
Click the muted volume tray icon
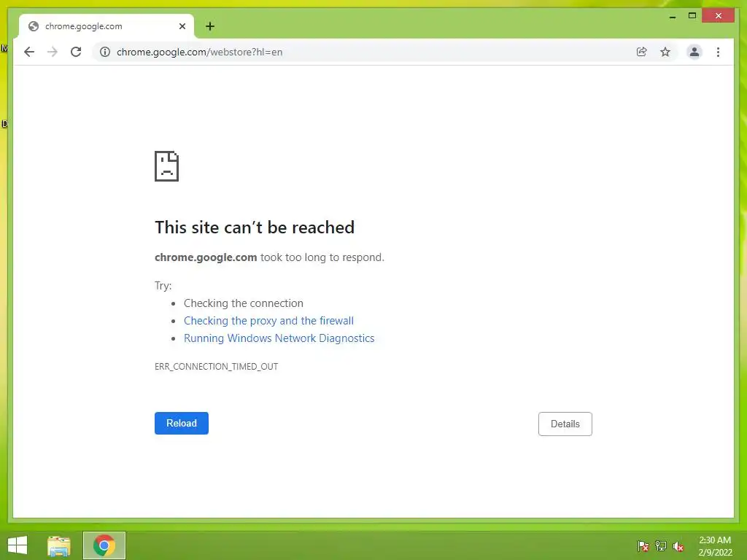pos(678,545)
